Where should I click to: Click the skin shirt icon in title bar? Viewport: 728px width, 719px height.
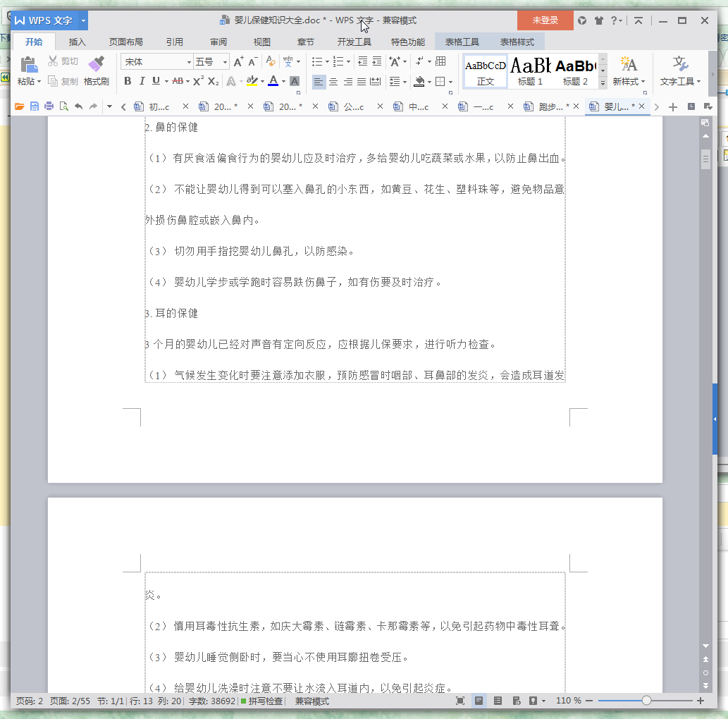[599, 20]
